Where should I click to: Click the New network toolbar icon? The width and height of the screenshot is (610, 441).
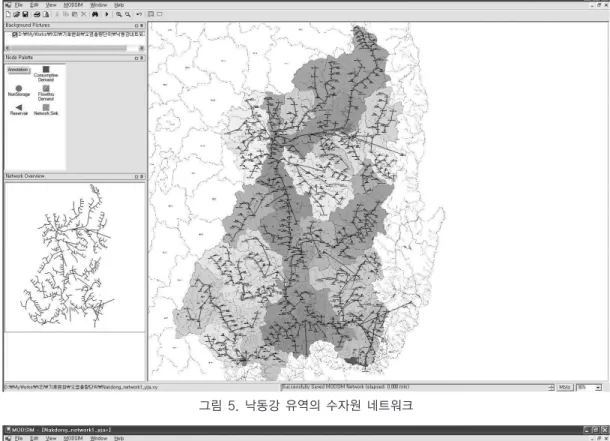pyautogui.click(x=8, y=14)
